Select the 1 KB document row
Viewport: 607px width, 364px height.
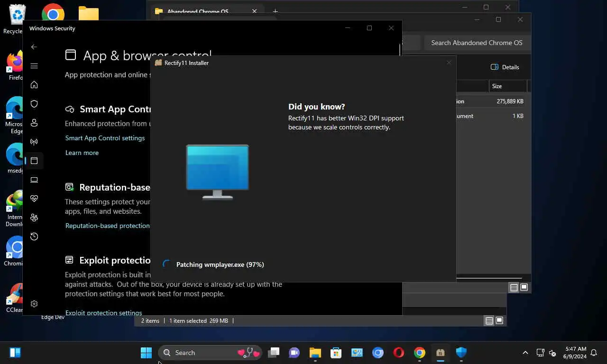tap(491, 116)
